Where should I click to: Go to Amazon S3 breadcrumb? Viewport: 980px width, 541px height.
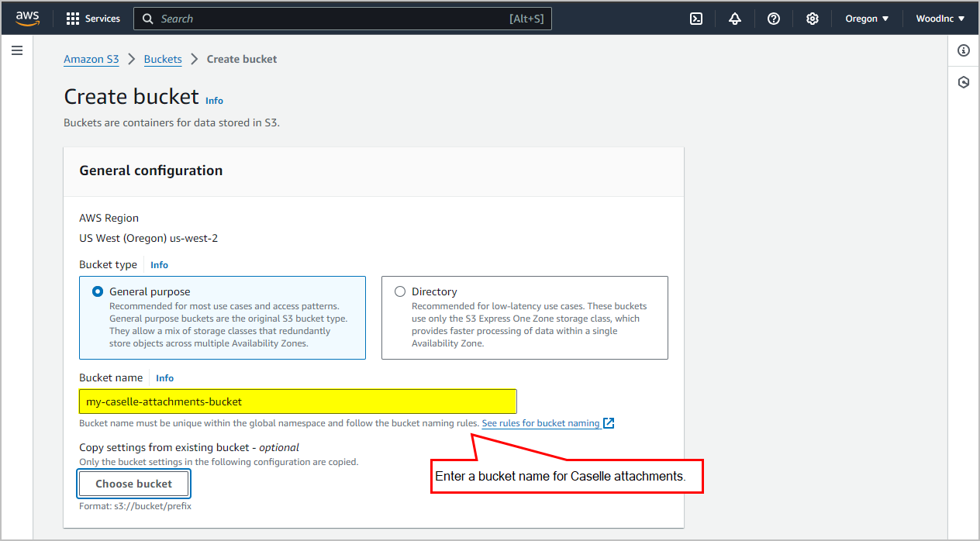pyautogui.click(x=91, y=59)
